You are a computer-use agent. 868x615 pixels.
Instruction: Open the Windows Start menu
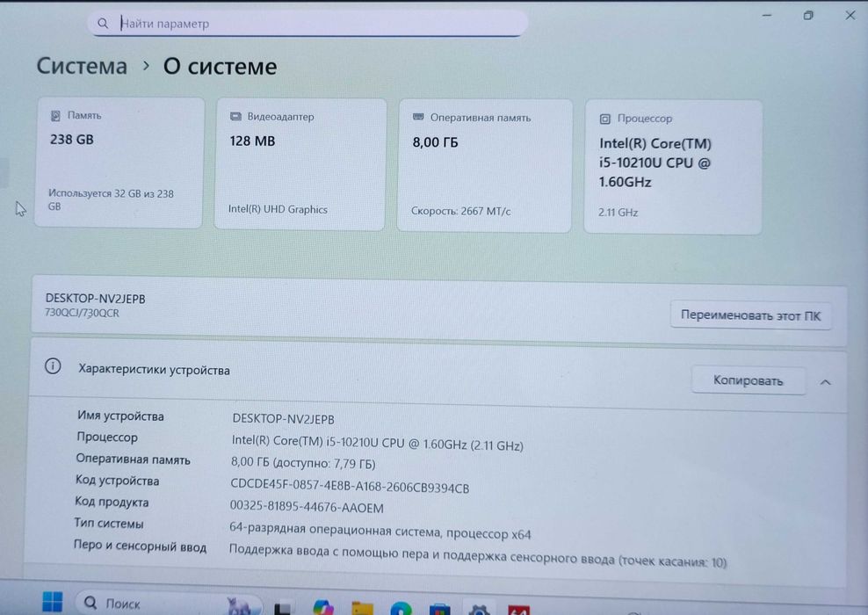(53, 603)
